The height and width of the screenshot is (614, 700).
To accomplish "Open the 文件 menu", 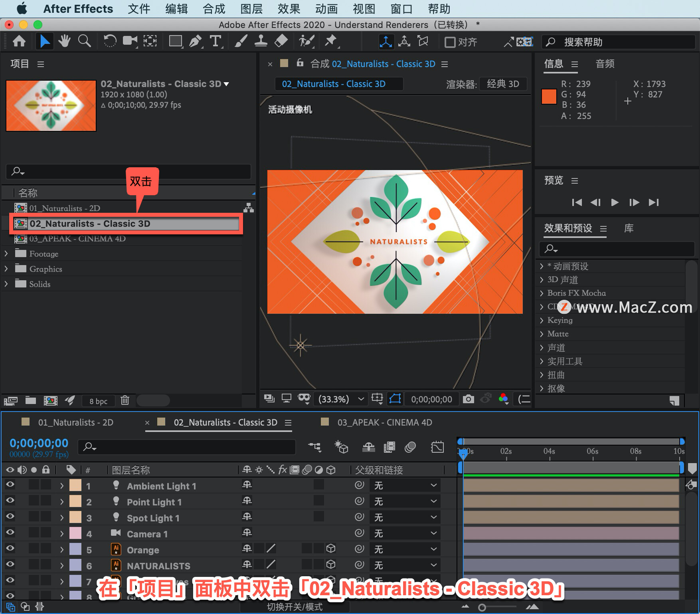I will (139, 9).
